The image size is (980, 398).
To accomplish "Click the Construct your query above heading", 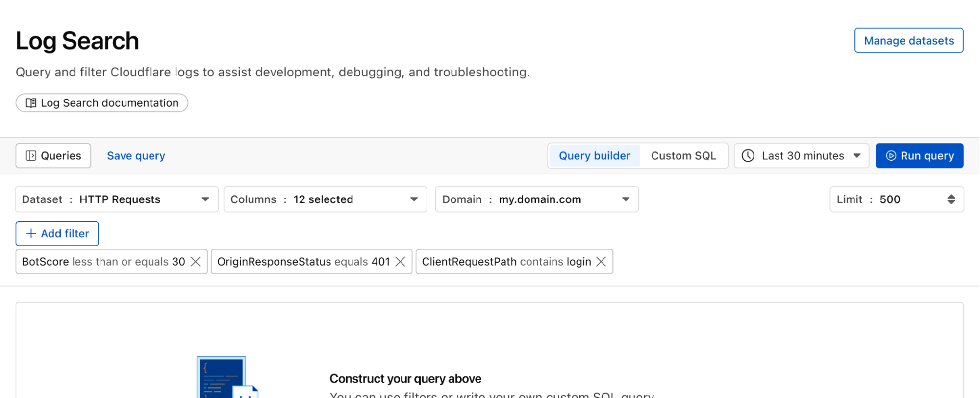I will (x=405, y=379).
